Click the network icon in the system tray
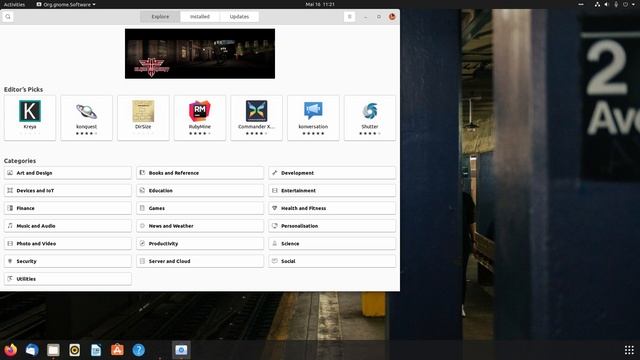640x360 pixels. click(x=597, y=4)
